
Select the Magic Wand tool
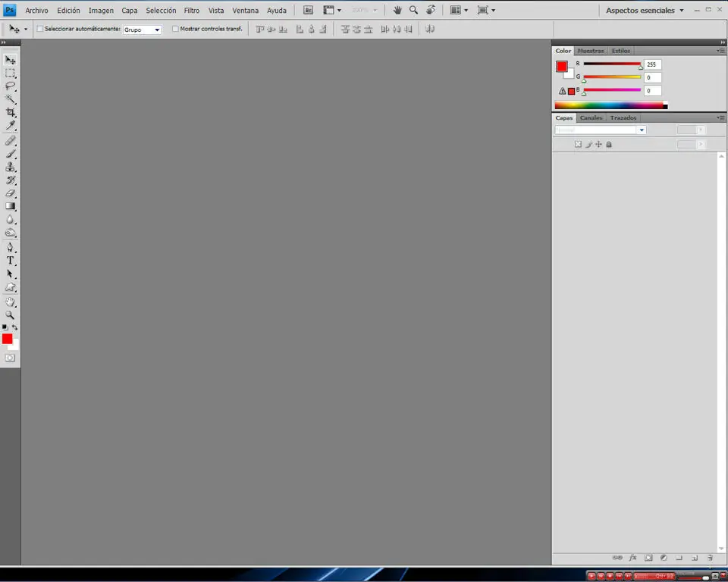pyautogui.click(x=10, y=99)
